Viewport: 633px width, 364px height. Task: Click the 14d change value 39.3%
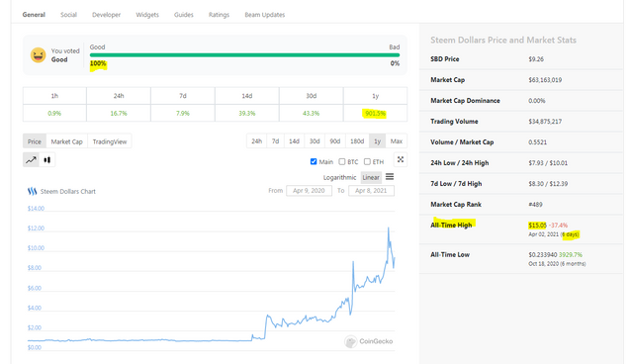click(x=247, y=114)
